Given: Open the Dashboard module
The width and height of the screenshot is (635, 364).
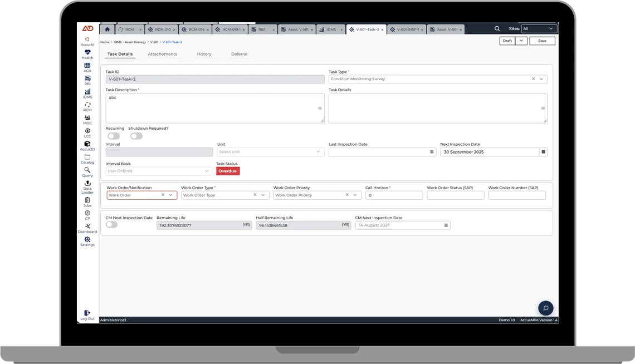Looking at the screenshot, I should 87,228.
